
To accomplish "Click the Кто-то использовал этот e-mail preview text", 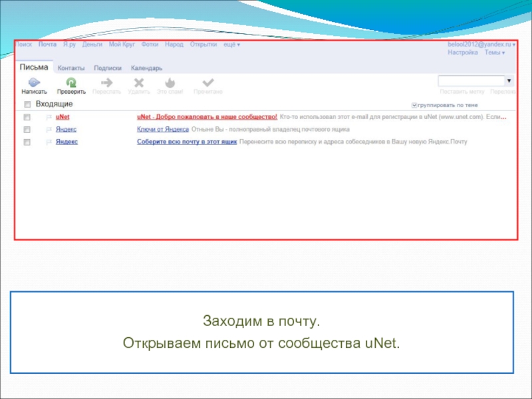I will (393, 117).
